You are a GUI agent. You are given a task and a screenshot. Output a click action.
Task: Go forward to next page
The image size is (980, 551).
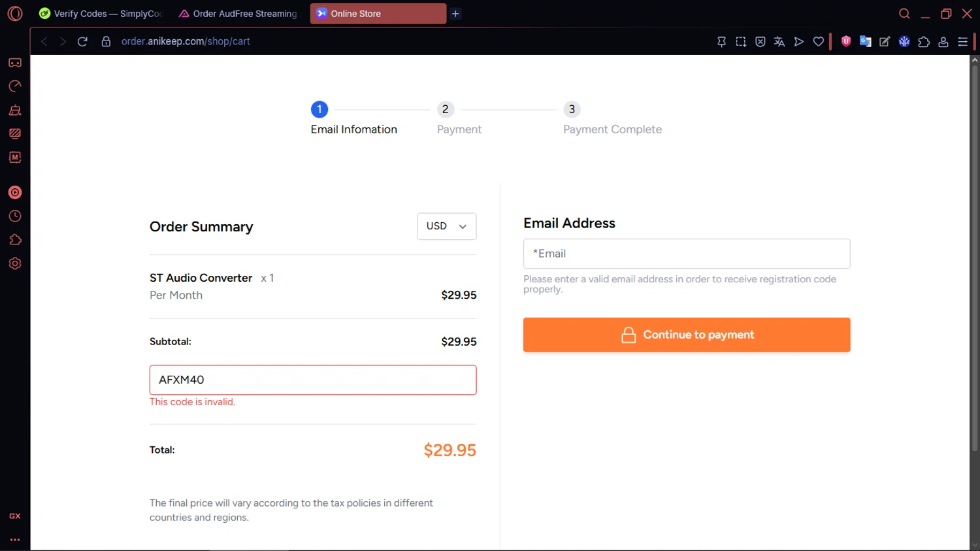63,41
